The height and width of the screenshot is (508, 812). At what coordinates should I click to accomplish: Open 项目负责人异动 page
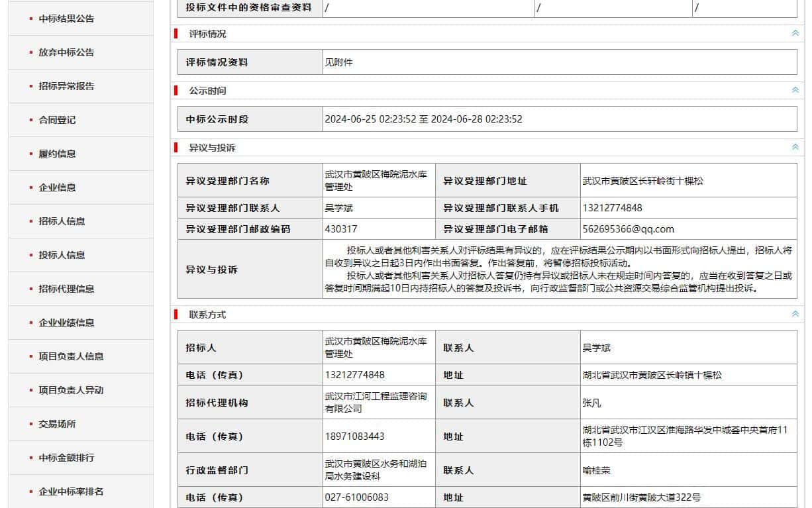click(71, 390)
